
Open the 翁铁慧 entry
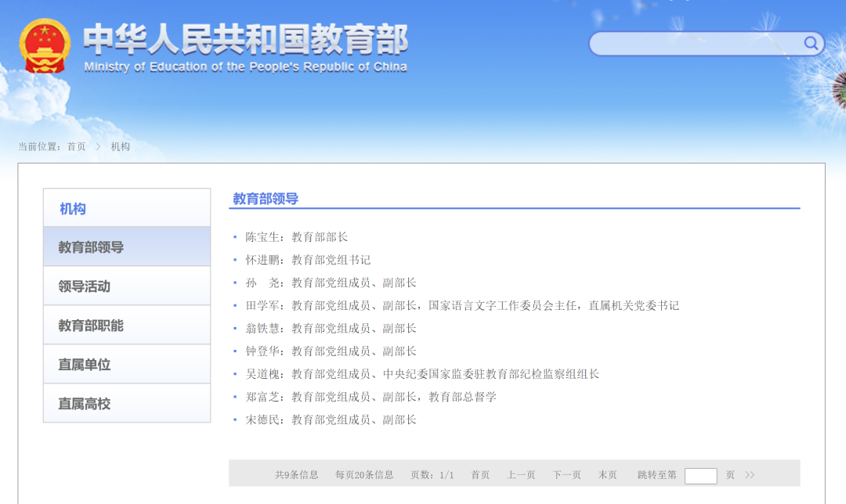[x=331, y=328]
